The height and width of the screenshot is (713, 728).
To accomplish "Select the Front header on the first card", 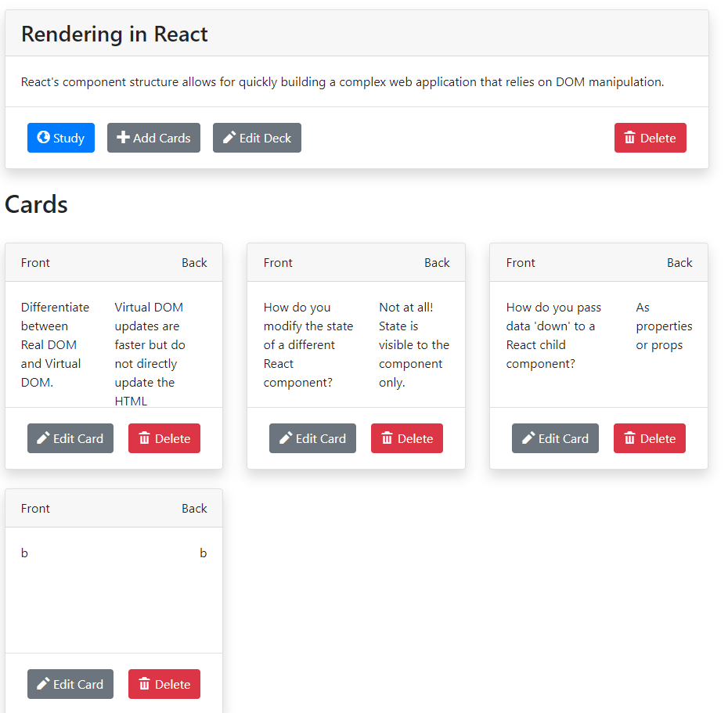I will [35, 262].
